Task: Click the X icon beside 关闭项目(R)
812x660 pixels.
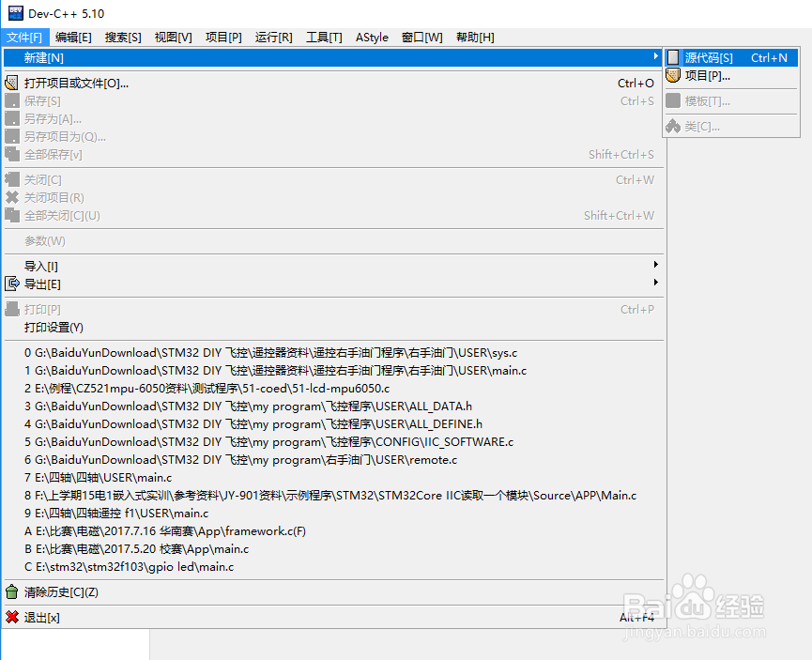Action: click(x=12, y=197)
